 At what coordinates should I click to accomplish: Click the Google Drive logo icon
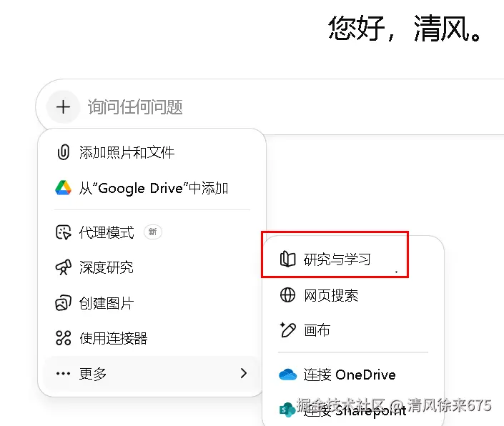pyautogui.click(x=64, y=187)
